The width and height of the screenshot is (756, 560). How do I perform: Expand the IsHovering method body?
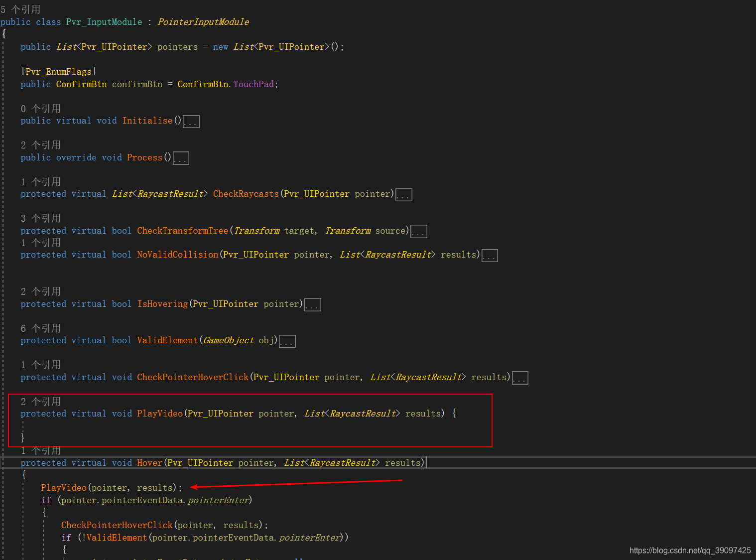(313, 304)
